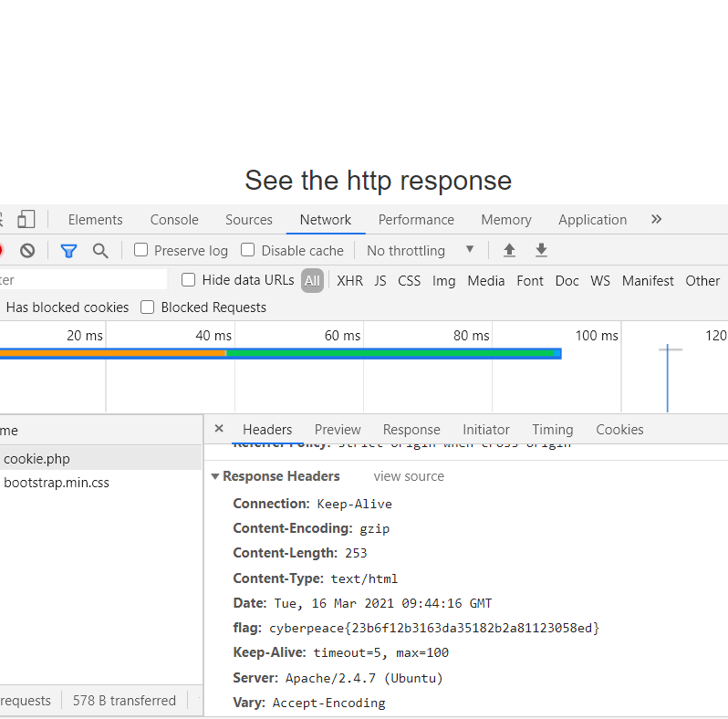The image size is (728, 719).
Task: Click the clear network log icon
Action: tap(27, 251)
